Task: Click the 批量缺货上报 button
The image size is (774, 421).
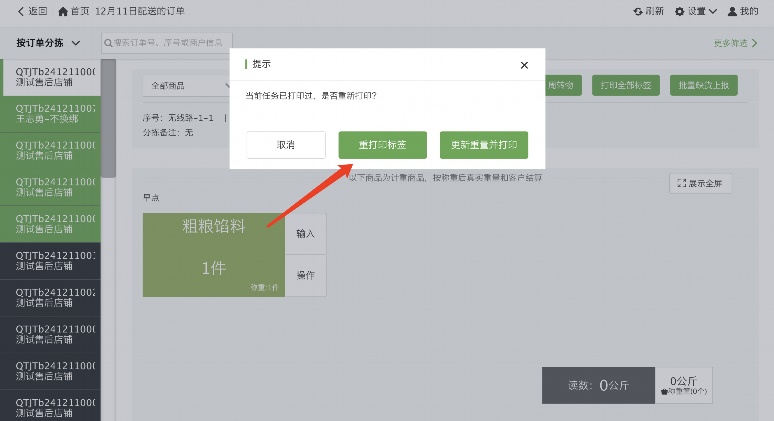Action: [x=703, y=85]
